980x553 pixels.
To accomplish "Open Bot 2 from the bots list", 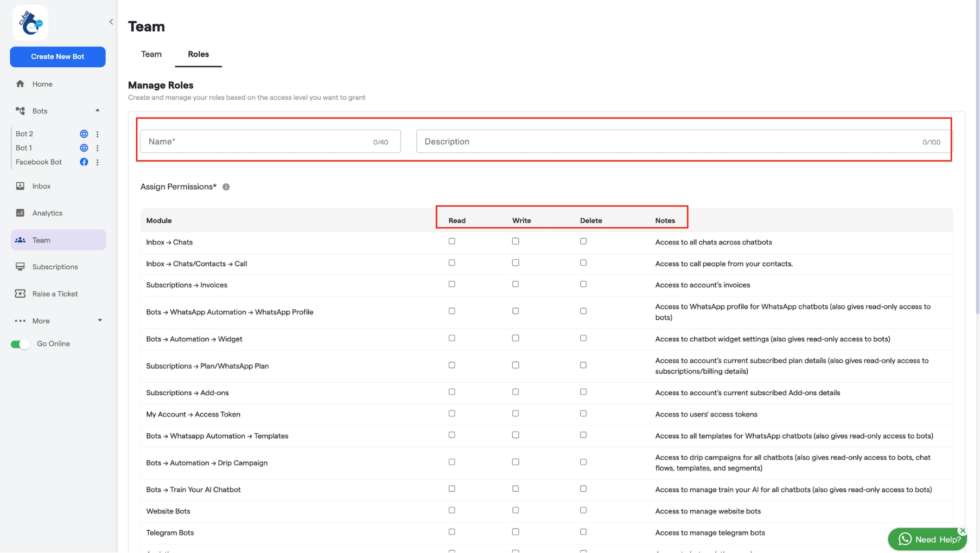I will point(24,134).
